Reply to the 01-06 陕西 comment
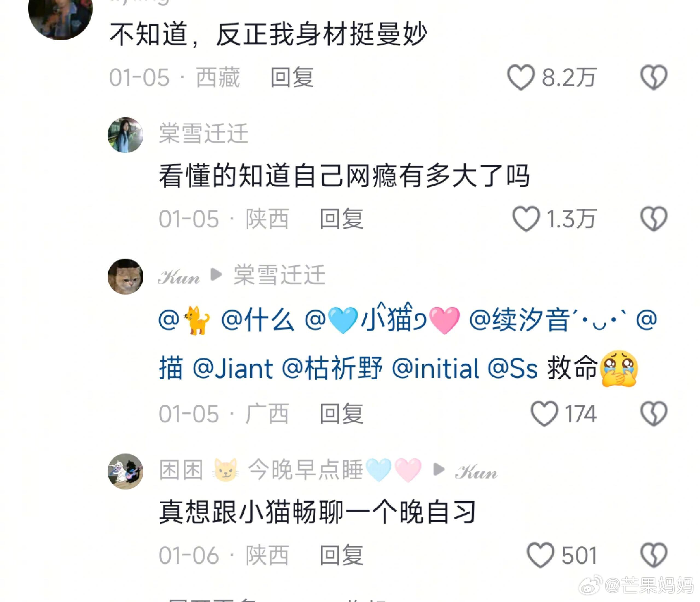Viewport: 700px width, 602px height. [x=342, y=555]
